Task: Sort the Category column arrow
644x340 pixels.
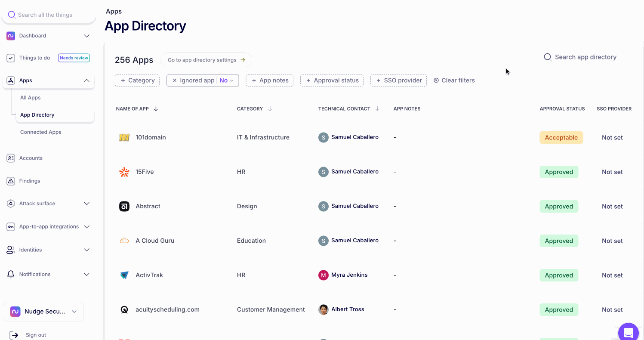Action: 270,109
